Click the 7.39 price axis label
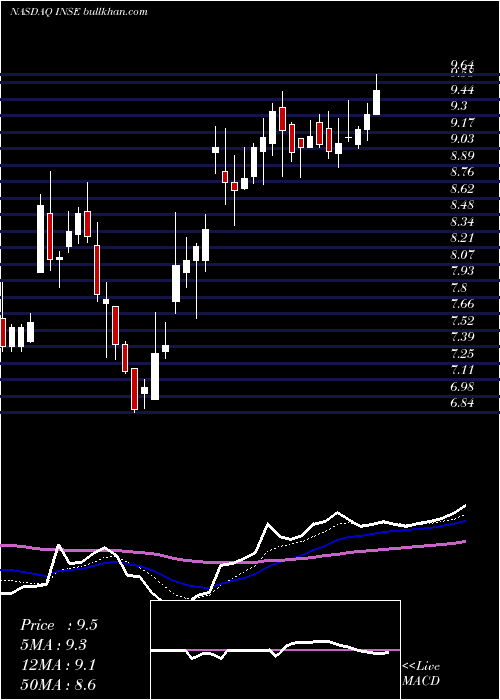Image resolution: width=500 pixels, height=700 pixels. click(462, 337)
